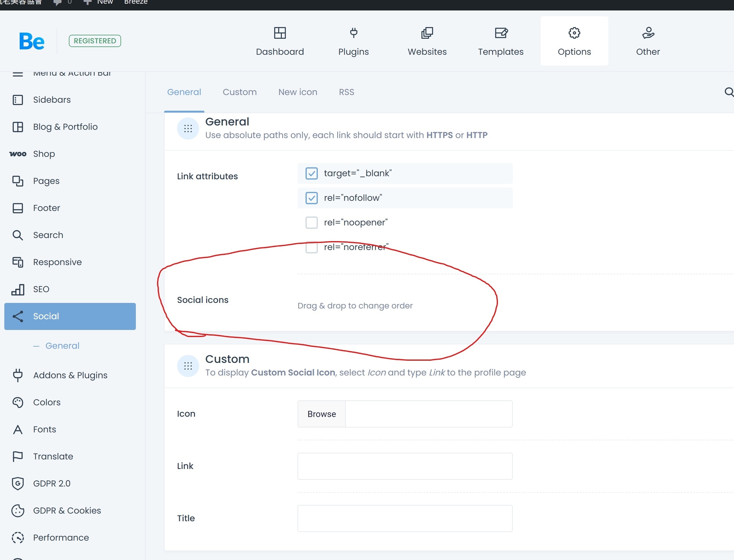Click the search magnifier icon at right
The width and height of the screenshot is (734, 560).
coord(729,92)
